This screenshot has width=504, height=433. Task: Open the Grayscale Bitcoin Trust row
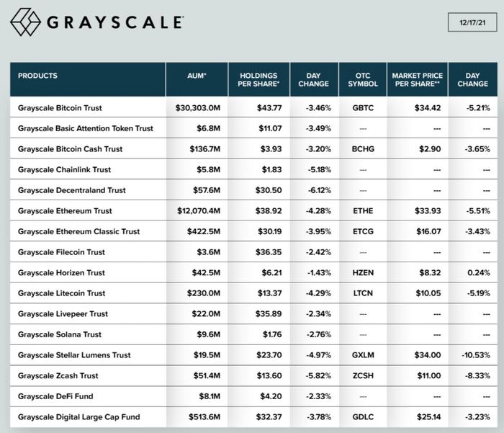[60, 108]
